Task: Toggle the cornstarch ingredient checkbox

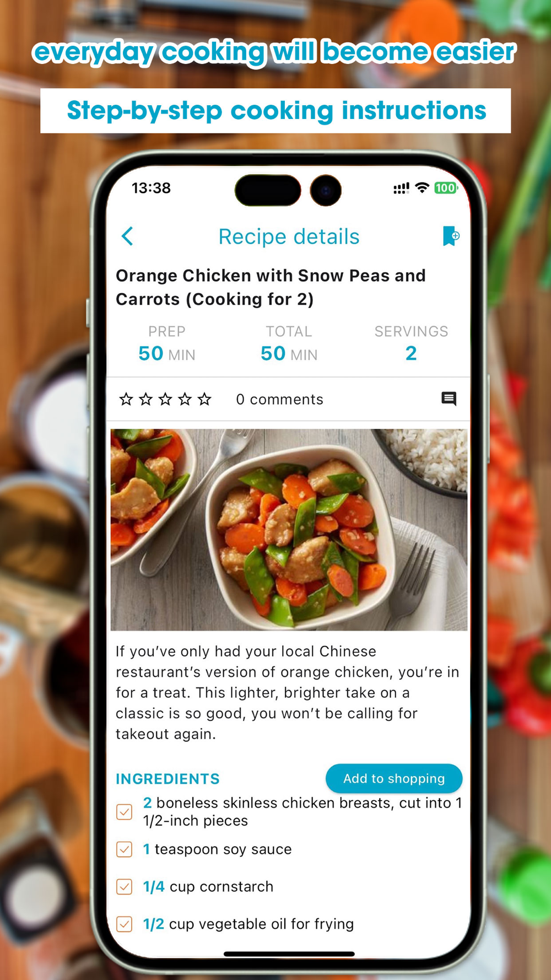Action: pos(125,887)
